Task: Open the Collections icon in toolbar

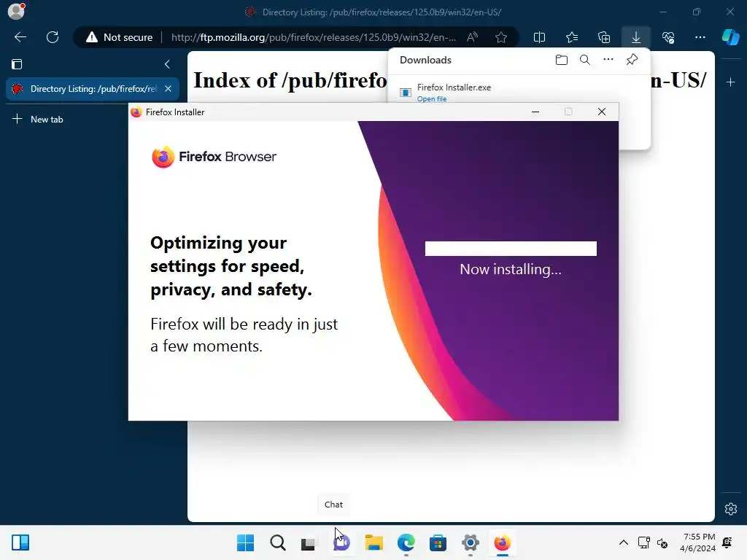Action: click(x=603, y=37)
